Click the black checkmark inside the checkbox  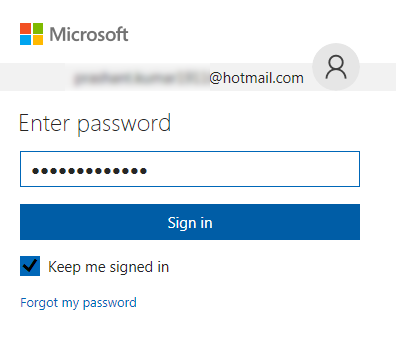coord(30,266)
